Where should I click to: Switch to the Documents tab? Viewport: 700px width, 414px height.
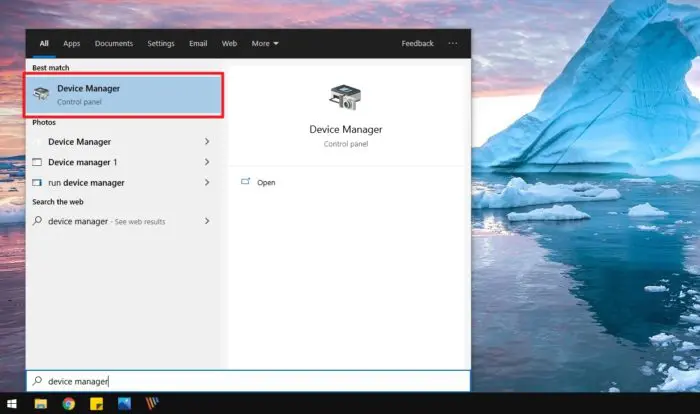click(114, 43)
